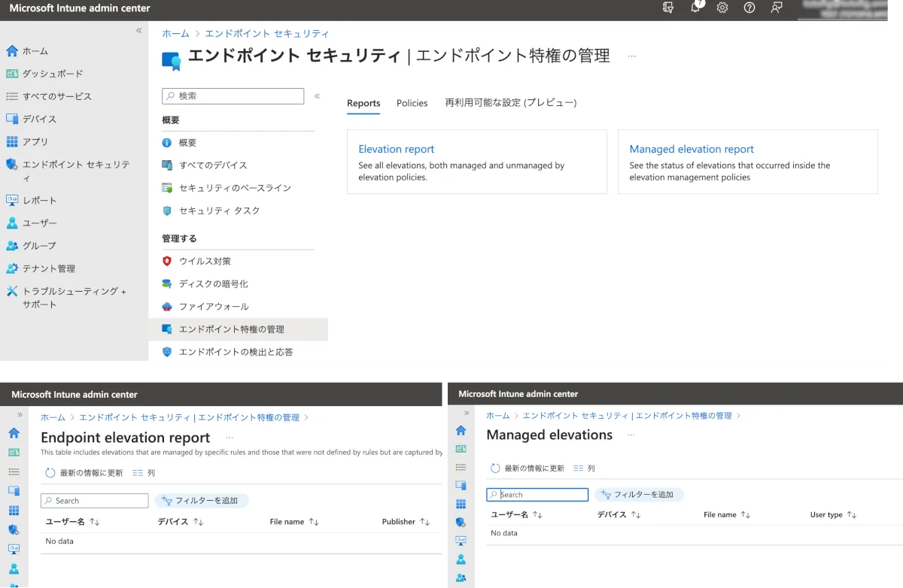Image resolution: width=903 pixels, height=588 pixels.
Task: Expand the collapsed sidebar in Managed elevations
Action: (467, 414)
